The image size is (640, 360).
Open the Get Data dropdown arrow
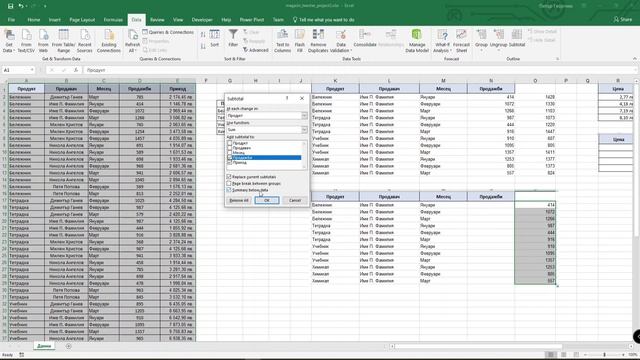tap(14, 51)
